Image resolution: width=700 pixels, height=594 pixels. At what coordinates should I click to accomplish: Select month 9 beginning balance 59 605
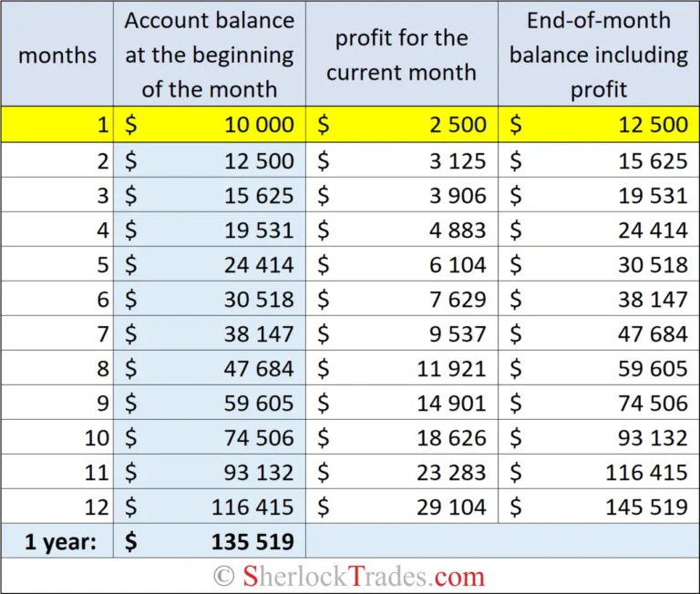210,404
